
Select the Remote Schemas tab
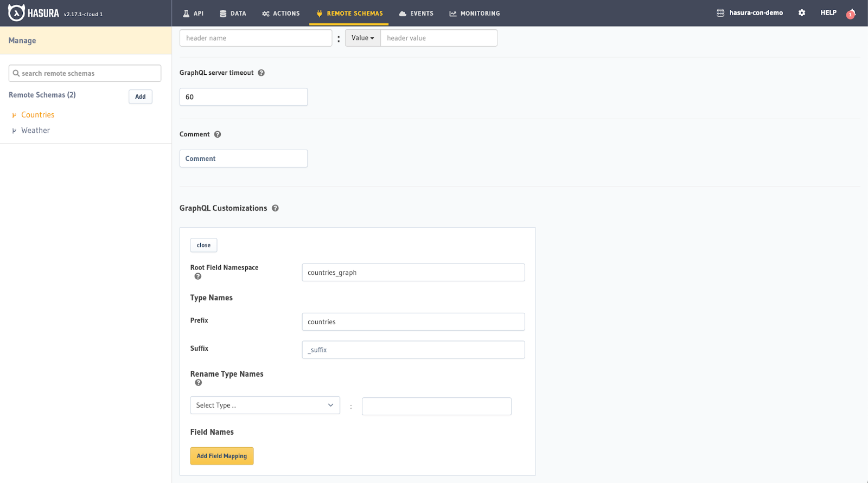coord(349,14)
